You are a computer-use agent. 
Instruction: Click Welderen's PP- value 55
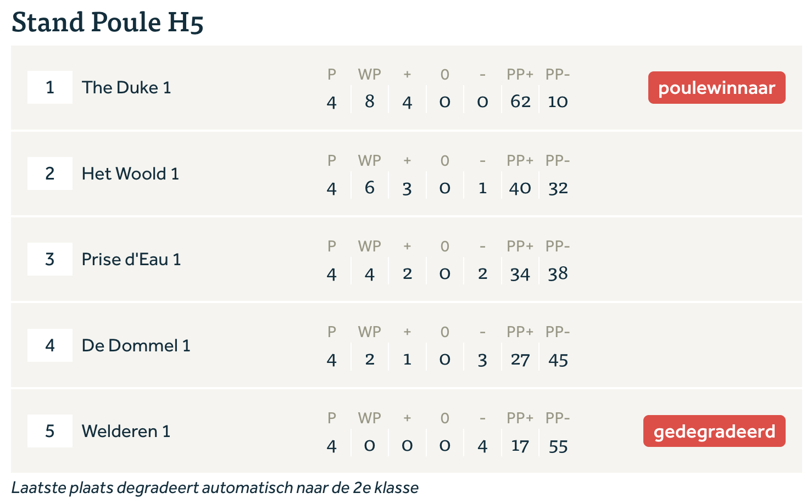pyautogui.click(x=558, y=446)
